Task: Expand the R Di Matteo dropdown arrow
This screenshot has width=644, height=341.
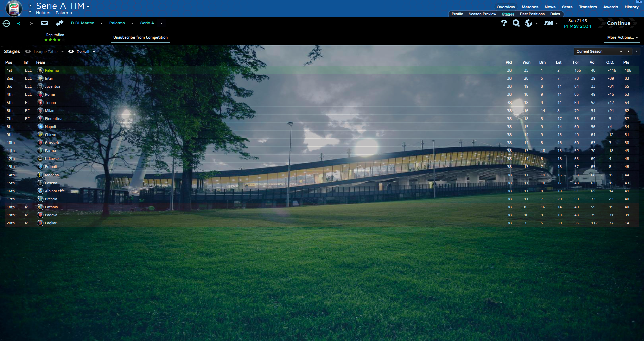Action: pos(101,23)
